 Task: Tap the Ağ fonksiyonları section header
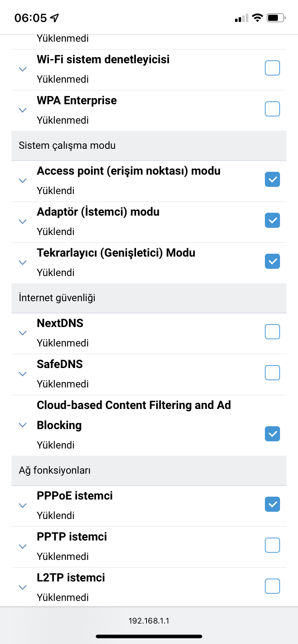149,470
